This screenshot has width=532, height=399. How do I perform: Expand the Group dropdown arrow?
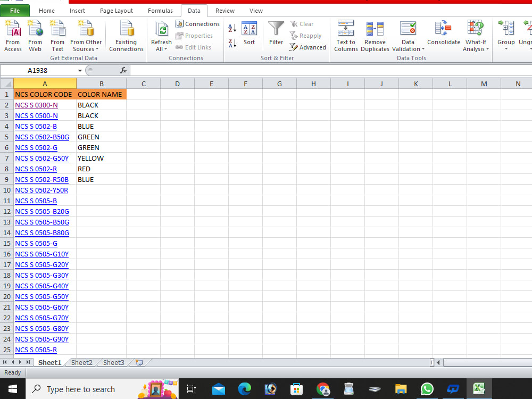pos(506,49)
